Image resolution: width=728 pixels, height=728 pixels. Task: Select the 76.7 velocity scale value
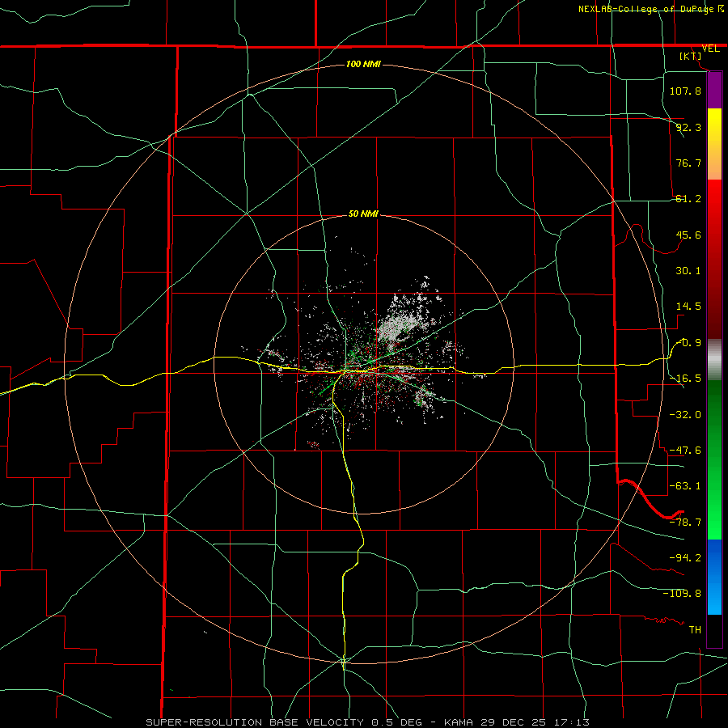click(688, 163)
